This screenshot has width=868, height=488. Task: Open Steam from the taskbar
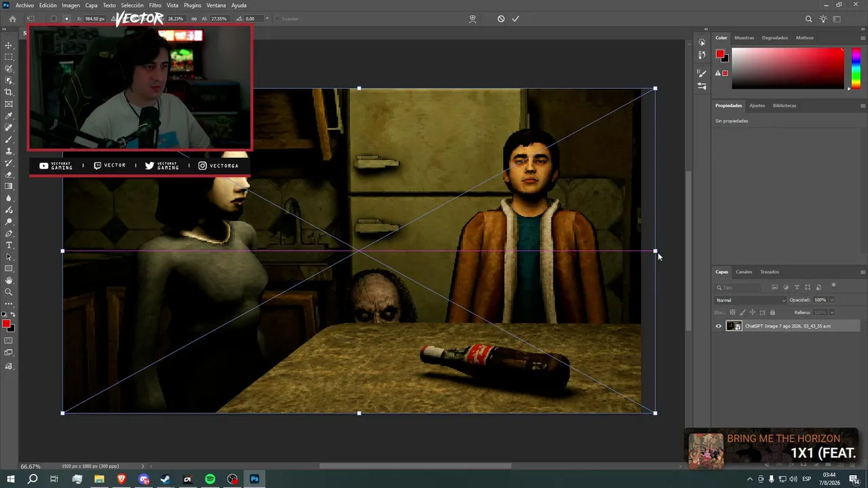click(165, 479)
